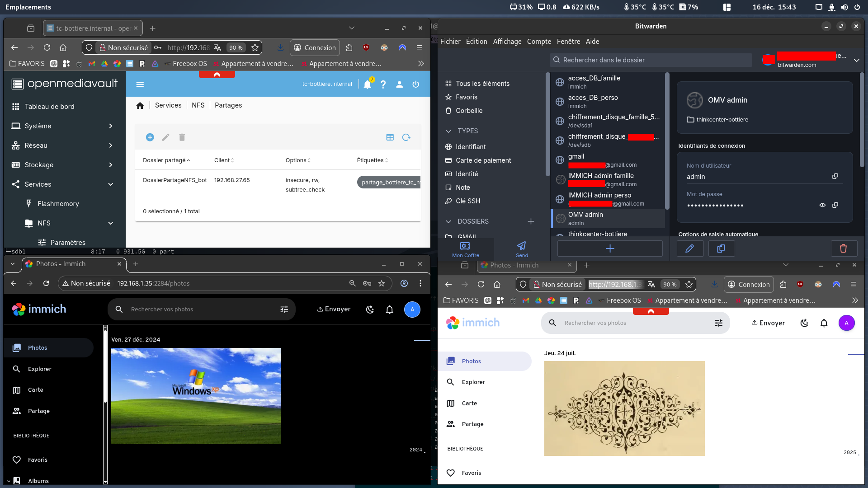This screenshot has height=488, width=868.
Task: Open the Affichage menu in Bitwarden
Action: (x=507, y=42)
